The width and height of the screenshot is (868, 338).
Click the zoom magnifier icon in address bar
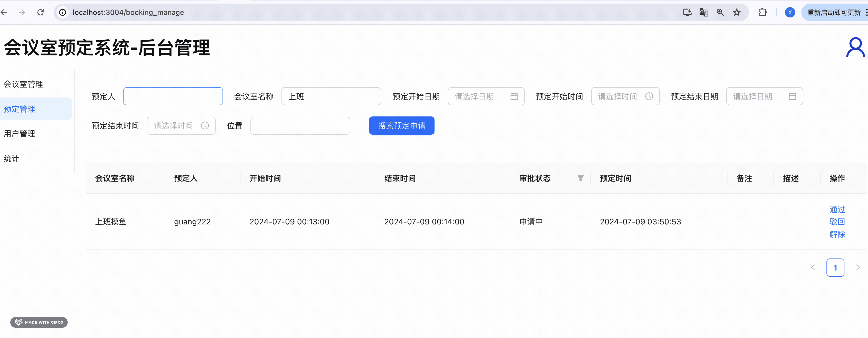[720, 13]
